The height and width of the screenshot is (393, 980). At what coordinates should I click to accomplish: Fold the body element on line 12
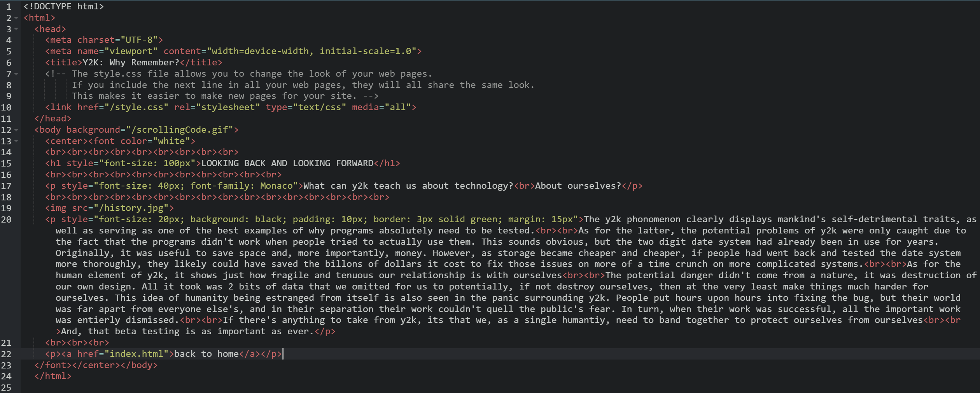[16, 130]
